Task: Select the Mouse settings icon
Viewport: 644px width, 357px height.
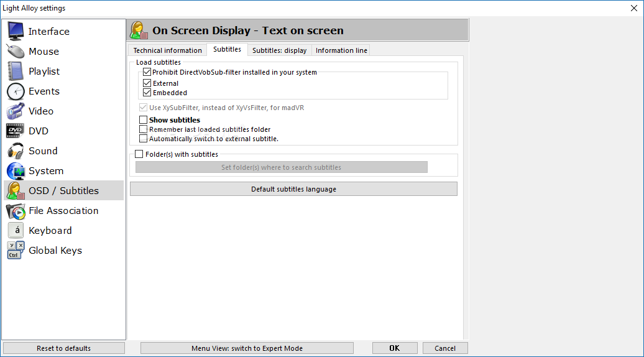Action: (16, 52)
